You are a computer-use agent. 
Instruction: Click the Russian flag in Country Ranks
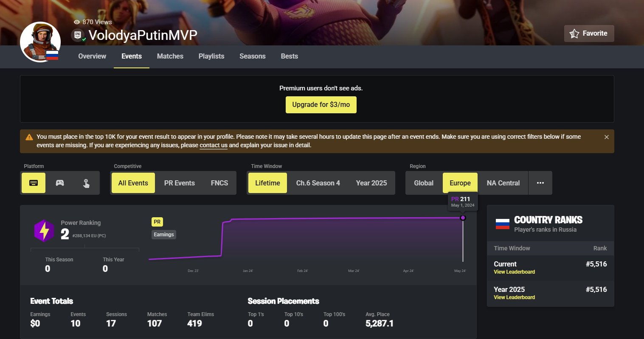[502, 224]
